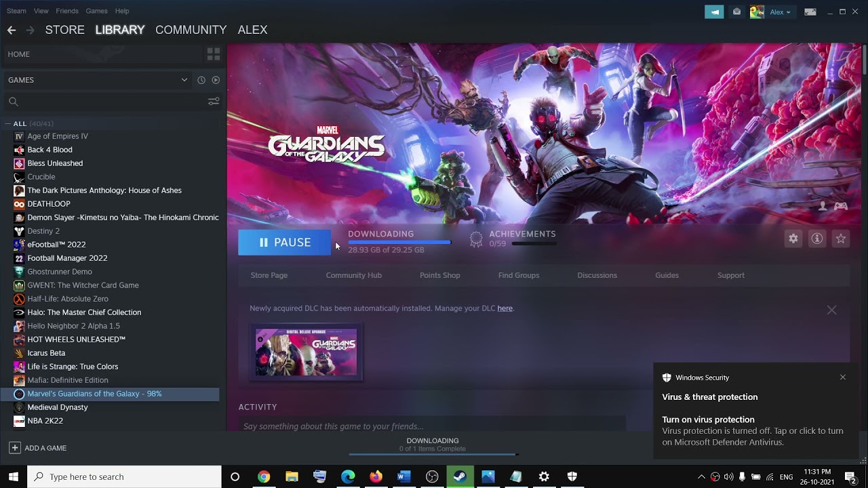Open Find Groups link

(519, 275)
